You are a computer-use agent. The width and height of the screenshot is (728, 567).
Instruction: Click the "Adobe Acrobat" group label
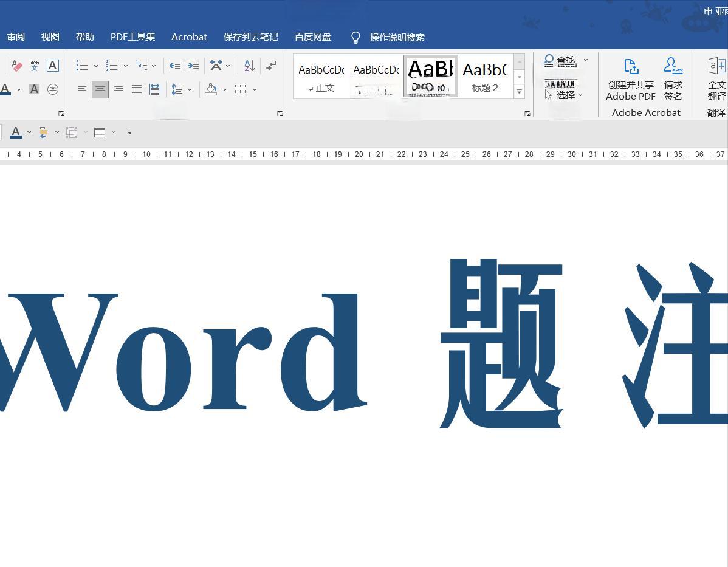click(x=647, y=113)
